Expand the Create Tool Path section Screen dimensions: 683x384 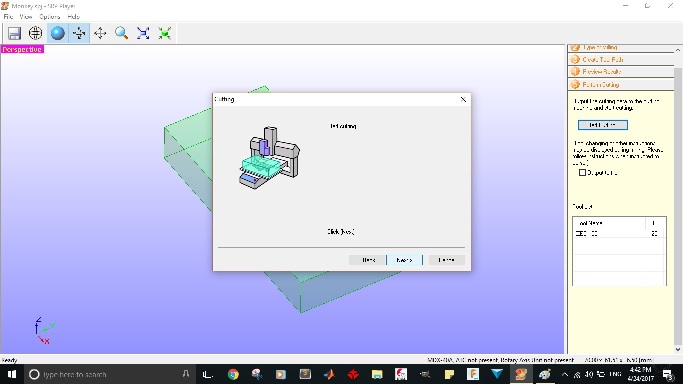621,59
